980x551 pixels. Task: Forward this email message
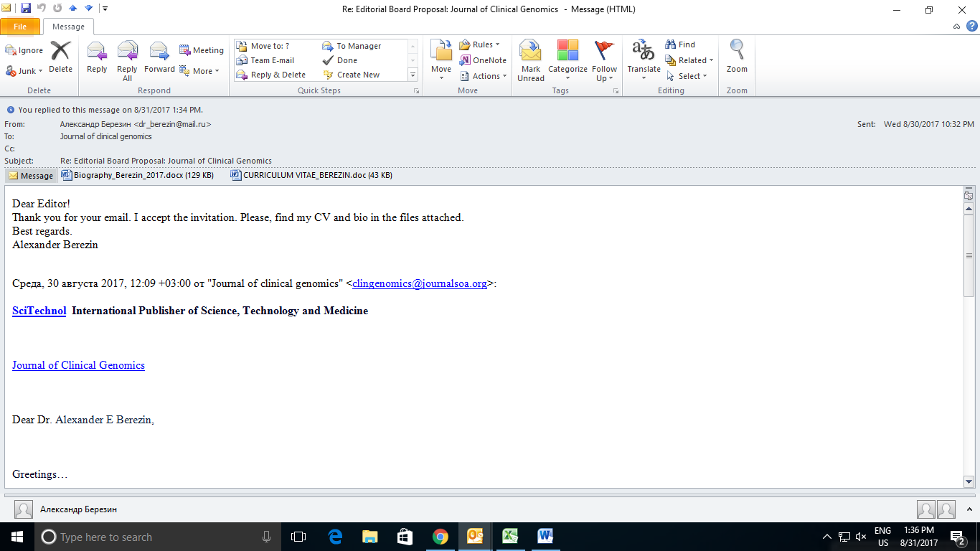(x=159, y=57)
